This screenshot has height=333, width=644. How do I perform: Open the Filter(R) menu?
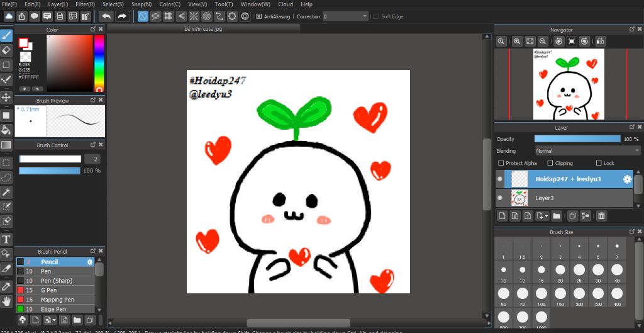coord(85,4)
